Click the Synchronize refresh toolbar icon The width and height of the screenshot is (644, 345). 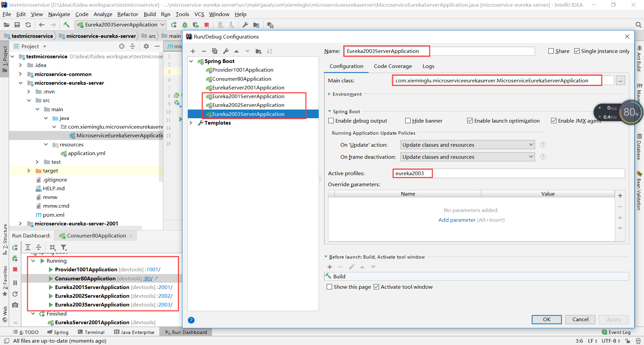(28, 25)
